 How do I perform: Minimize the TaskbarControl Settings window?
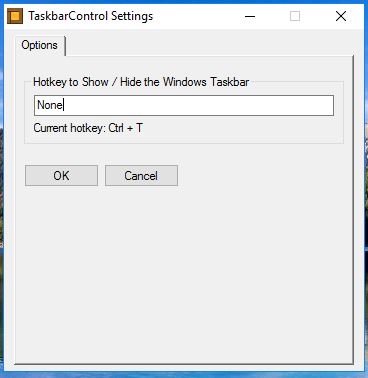coord(250,16)
